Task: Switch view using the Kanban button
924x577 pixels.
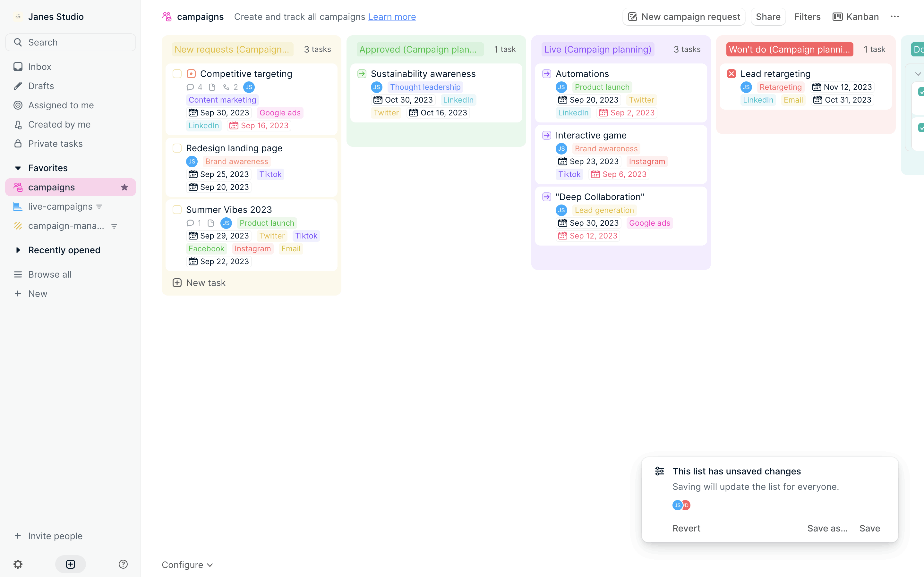Action: tap(856, 17)
